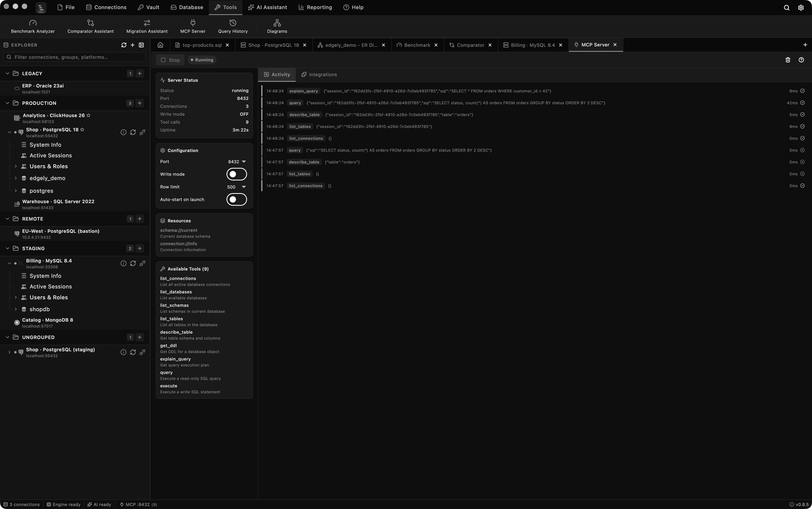Toggle Write mode switch on
The width and height of the screenshot is (812, 509).
click(x=237, y=174)
